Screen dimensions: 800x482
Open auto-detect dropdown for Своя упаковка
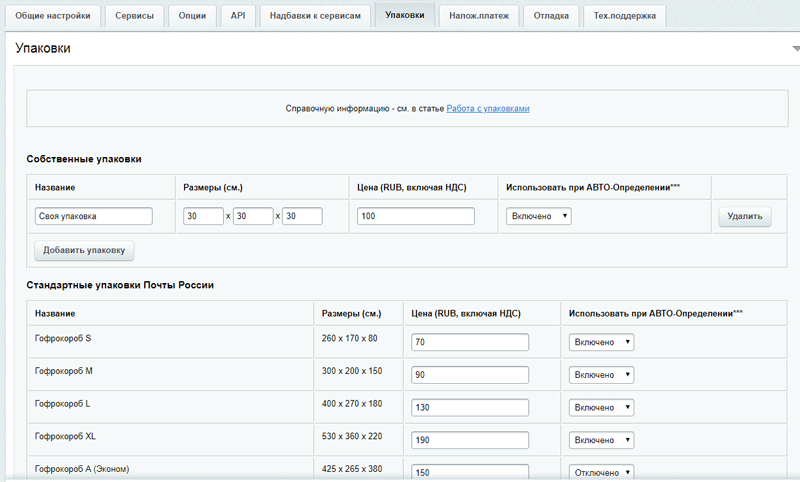[x=539, y=216]
